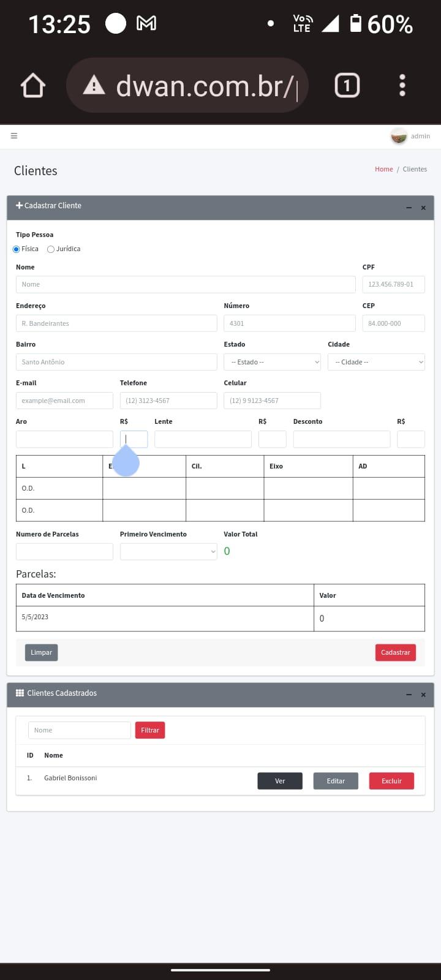This screenshot has width=441, height=980.
Task: Focus the R$ field after Desconto
Action: (411, 439)
